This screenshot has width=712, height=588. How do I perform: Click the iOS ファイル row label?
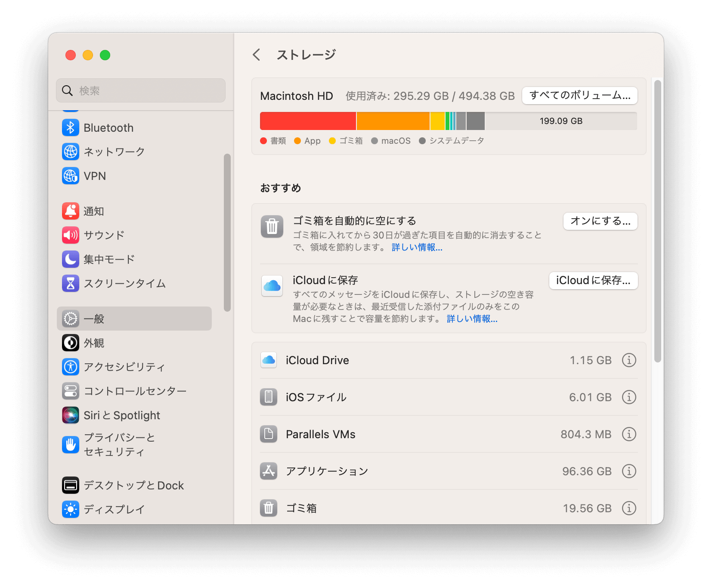coord(316,397)
